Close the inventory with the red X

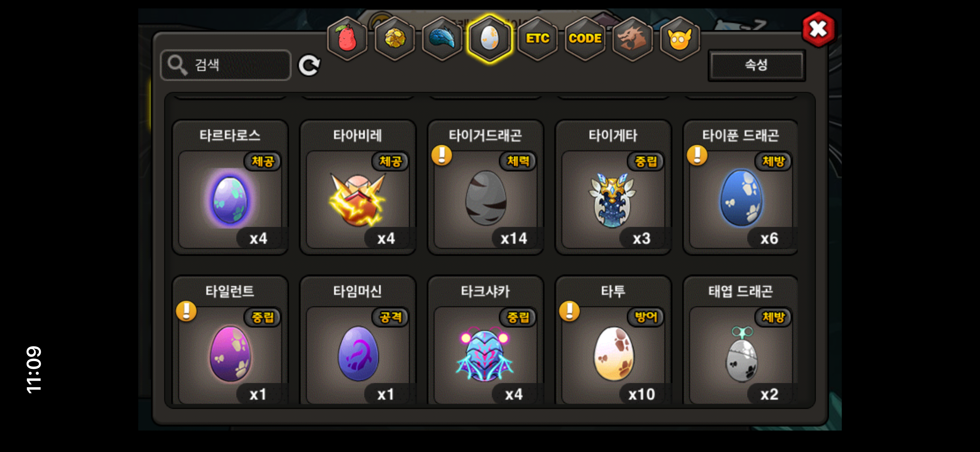[818, 29]
